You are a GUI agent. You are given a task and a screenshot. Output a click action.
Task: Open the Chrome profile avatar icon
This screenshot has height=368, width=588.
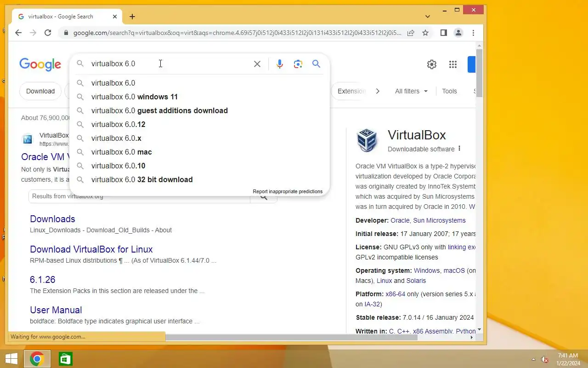pos(458,33)
